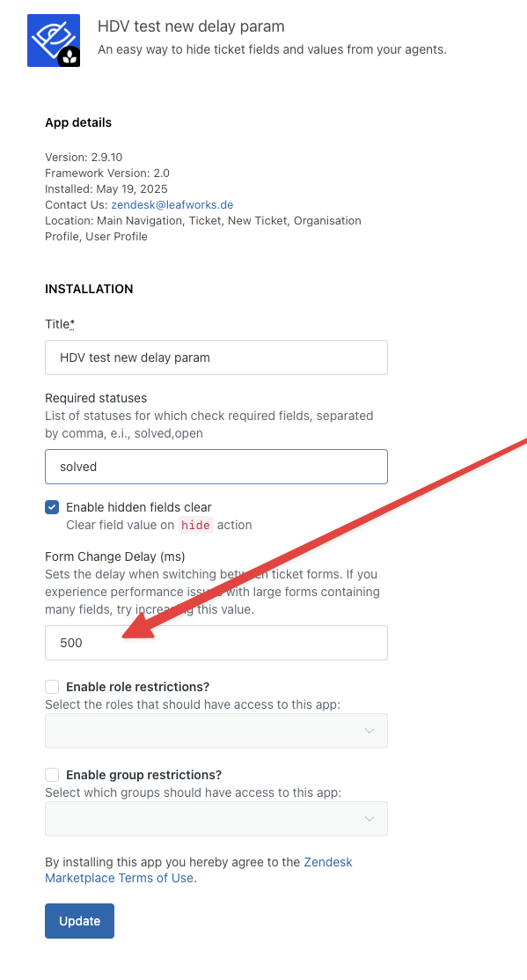Click chevron icon in roles dropdown
This screenshot has height=980, width=527.
pos(369,731)
